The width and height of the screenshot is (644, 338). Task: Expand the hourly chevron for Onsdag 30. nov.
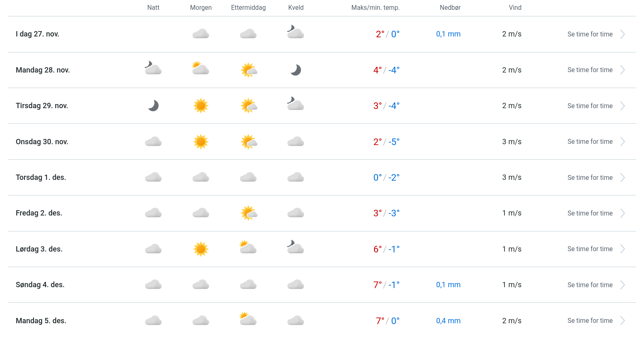(x=622, y=142)
